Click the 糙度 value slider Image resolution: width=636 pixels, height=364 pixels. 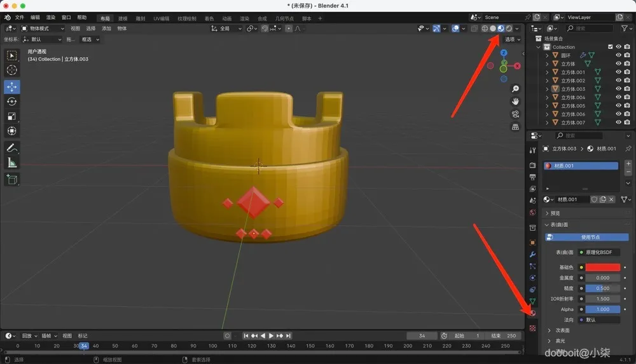pos(602,288)
